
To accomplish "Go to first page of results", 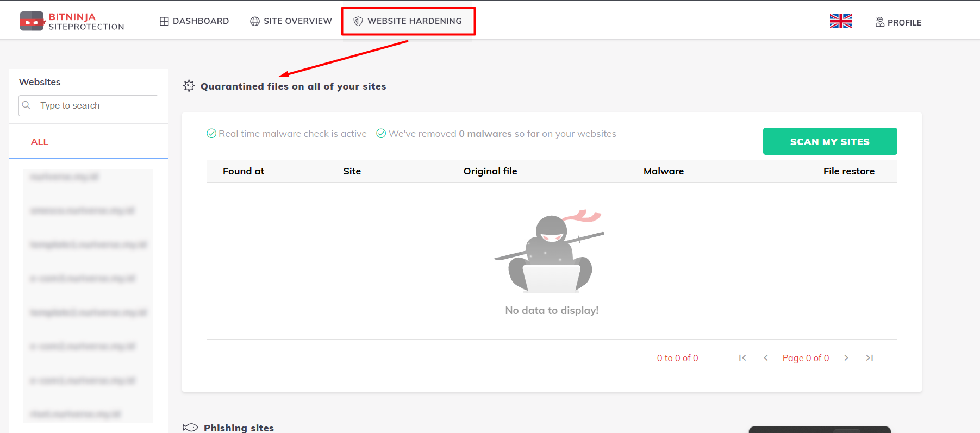I will tap(742, 357).
